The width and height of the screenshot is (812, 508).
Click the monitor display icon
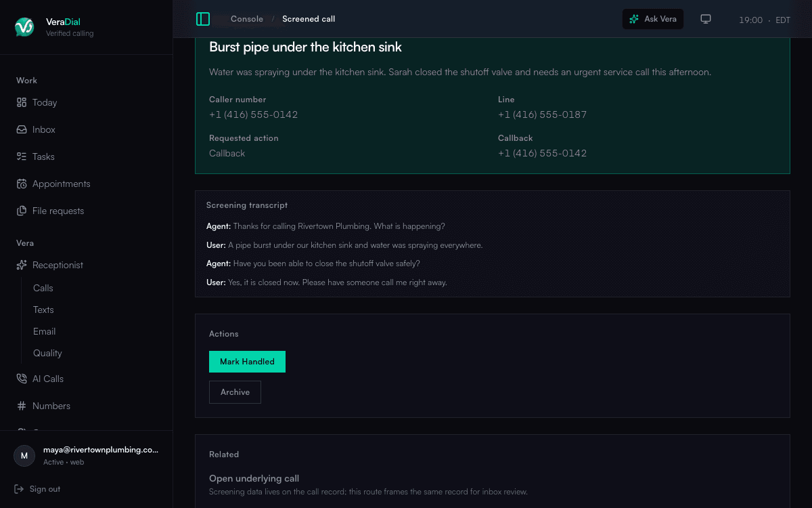tap(706, 19)
